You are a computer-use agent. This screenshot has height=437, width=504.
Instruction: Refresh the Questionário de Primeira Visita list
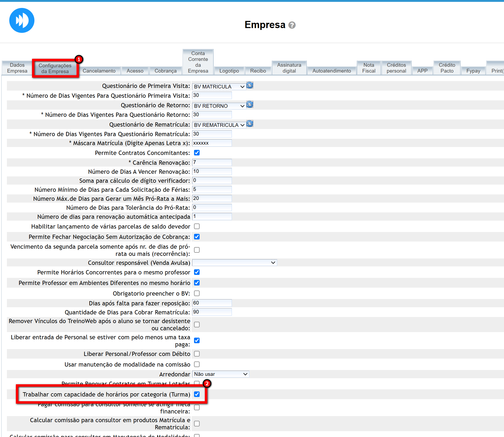(250, 85)
